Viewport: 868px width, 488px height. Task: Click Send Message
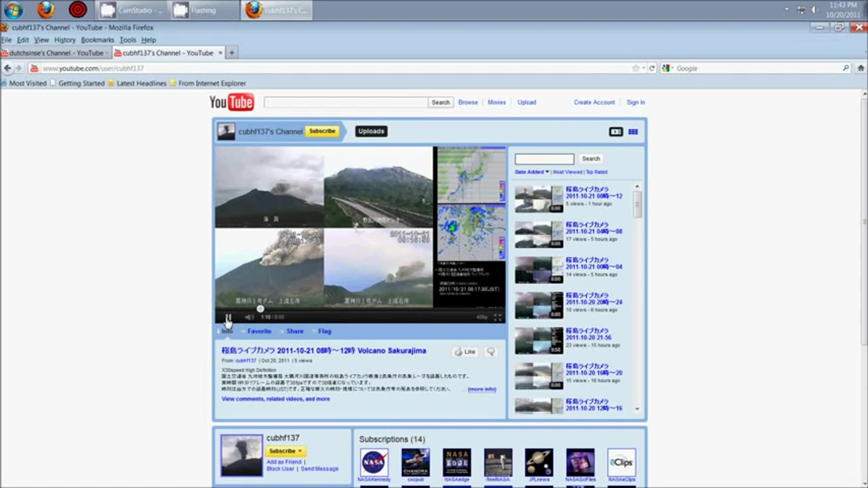tap(319, 469)
